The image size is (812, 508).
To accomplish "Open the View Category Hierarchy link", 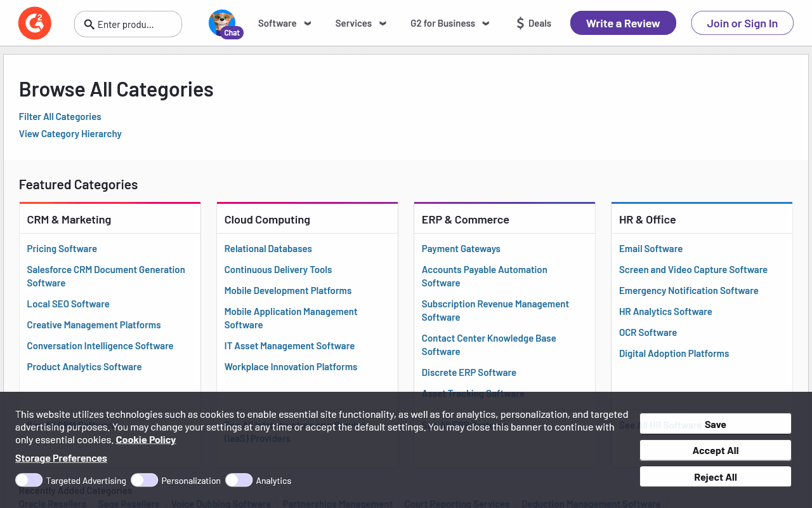I will click(x=70, y=134).
